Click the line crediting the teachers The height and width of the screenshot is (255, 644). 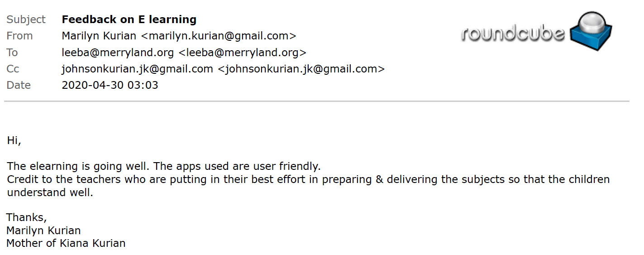coord(308,186)
